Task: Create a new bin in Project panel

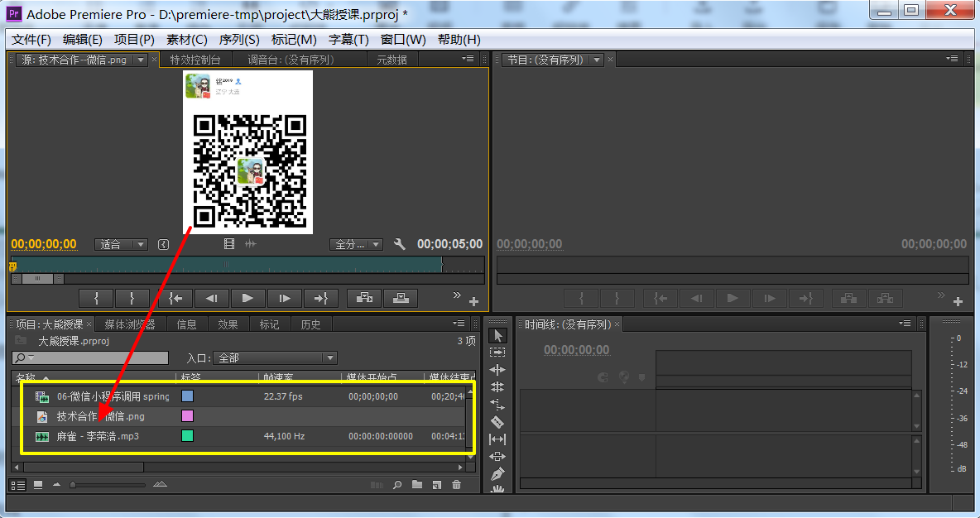Action: (417, 485)
